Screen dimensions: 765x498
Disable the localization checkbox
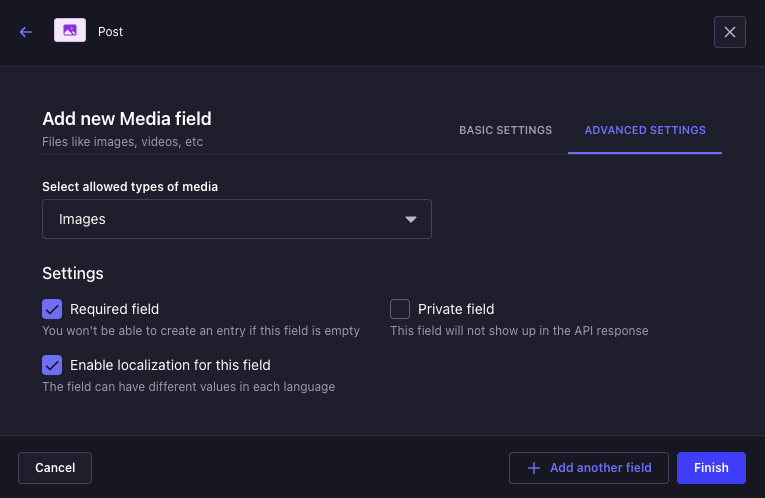pos(52,365)
